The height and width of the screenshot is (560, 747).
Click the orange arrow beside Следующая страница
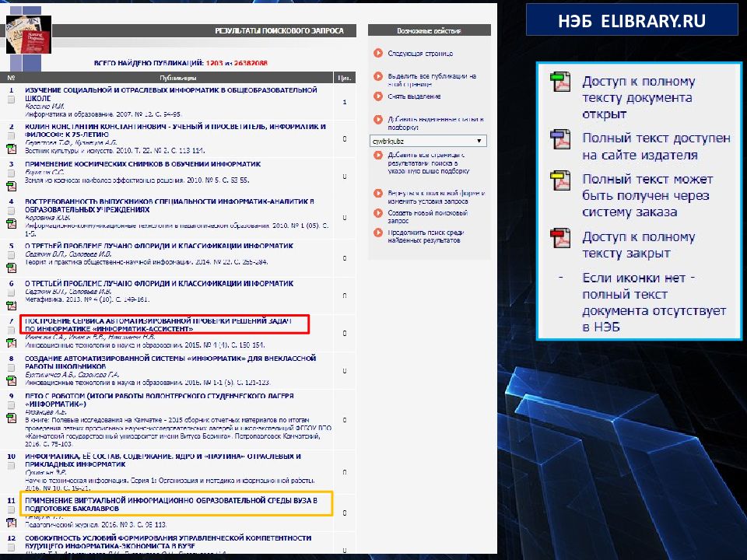click(x=378, y=54)
